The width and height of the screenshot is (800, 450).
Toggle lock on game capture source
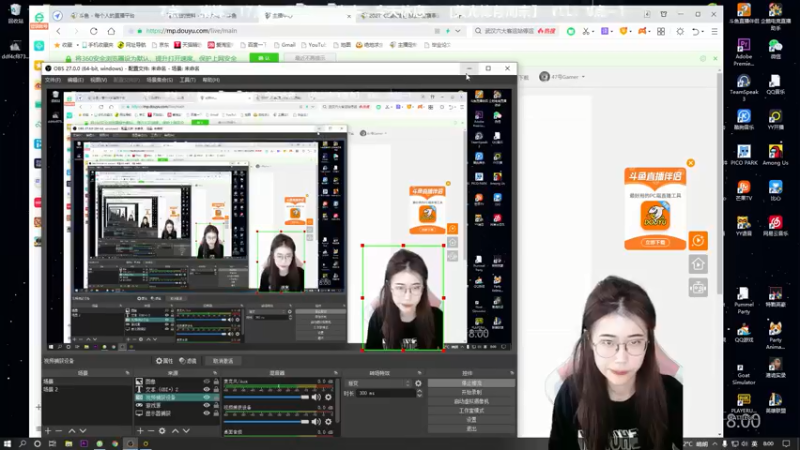click(216, 405)
